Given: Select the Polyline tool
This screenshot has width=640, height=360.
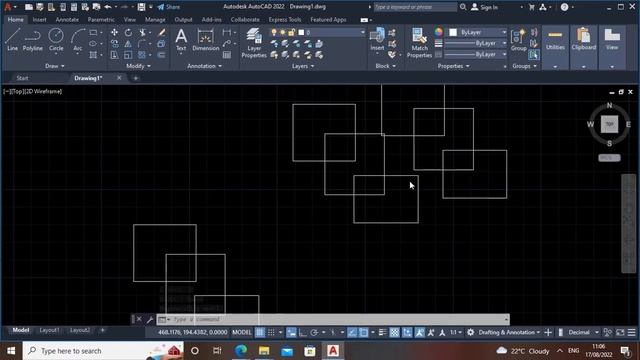Looking at the screenshot, I should pyautogui.click(x=33, y=40).
